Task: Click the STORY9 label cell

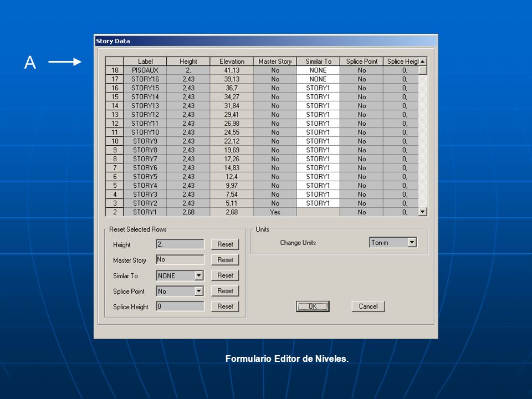Action: pos(145,141)
